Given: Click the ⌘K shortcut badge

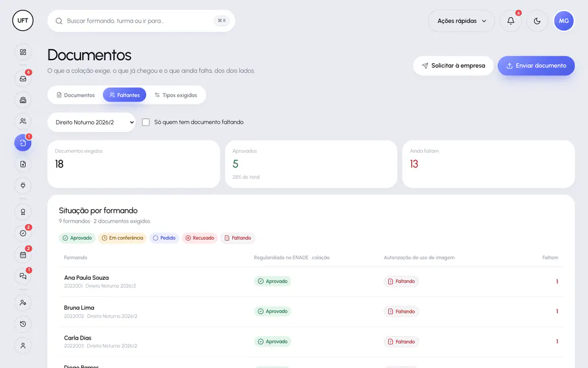Looking at the screenshot, I should pyautogui.click(x=222, y=21).
